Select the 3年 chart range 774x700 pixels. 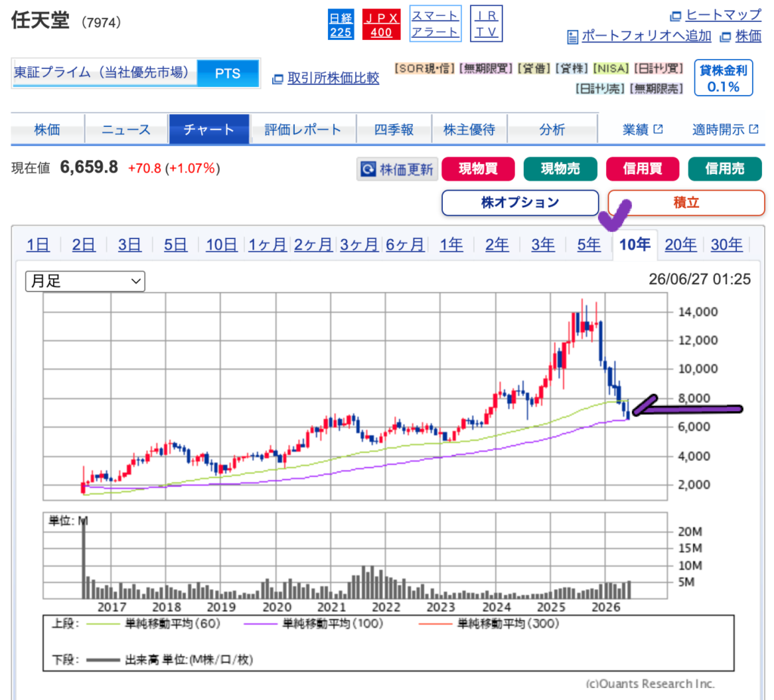(543, 244)
